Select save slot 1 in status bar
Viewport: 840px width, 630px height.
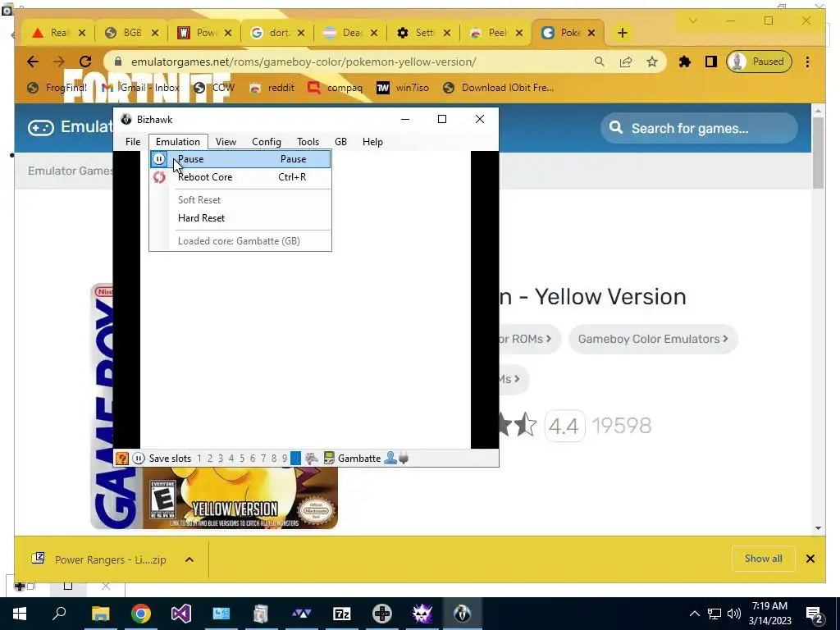(x=199, y=459)
